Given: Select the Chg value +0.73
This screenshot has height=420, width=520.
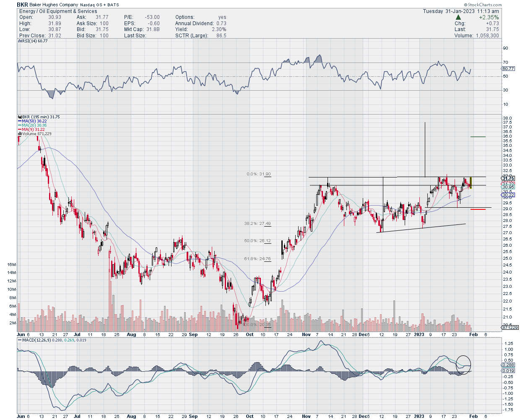Looking at the screenshot, I should tap(492, 23).
